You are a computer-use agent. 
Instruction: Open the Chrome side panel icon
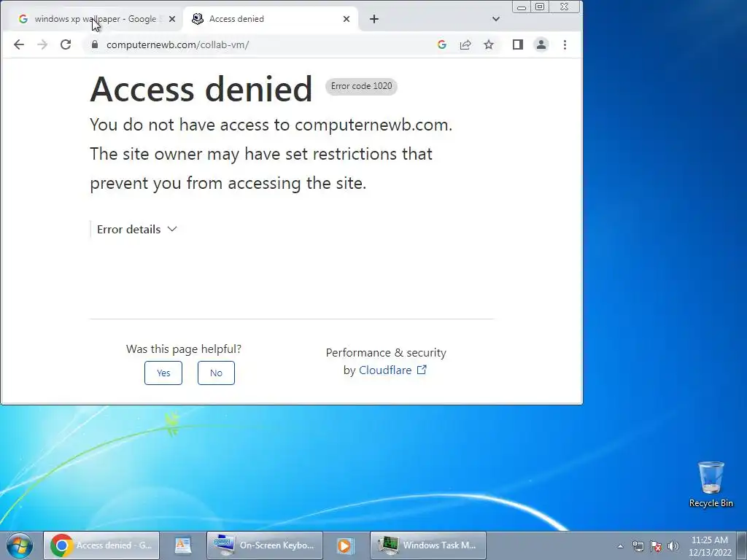click(518, 44)
